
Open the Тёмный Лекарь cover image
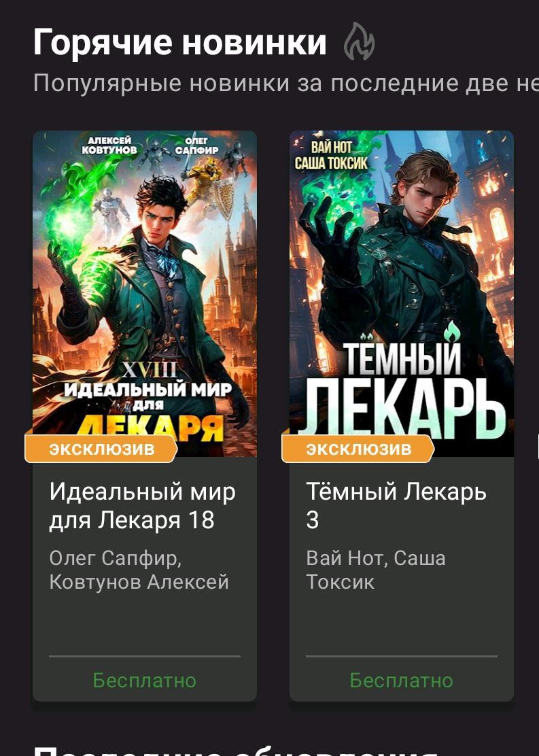point(402,293)
